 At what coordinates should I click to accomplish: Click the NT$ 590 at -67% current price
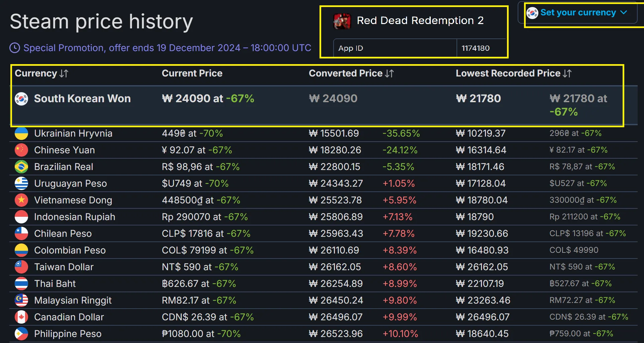click(200, 267)
